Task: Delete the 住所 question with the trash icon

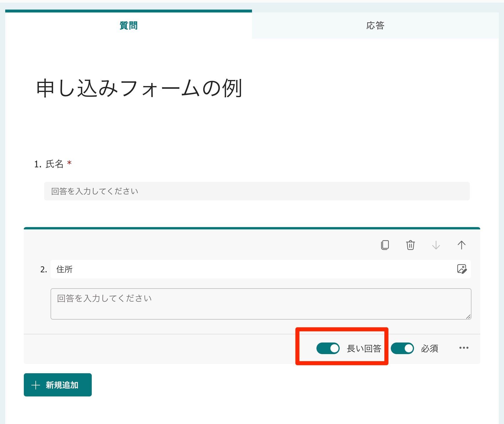Action: [410, 245]
